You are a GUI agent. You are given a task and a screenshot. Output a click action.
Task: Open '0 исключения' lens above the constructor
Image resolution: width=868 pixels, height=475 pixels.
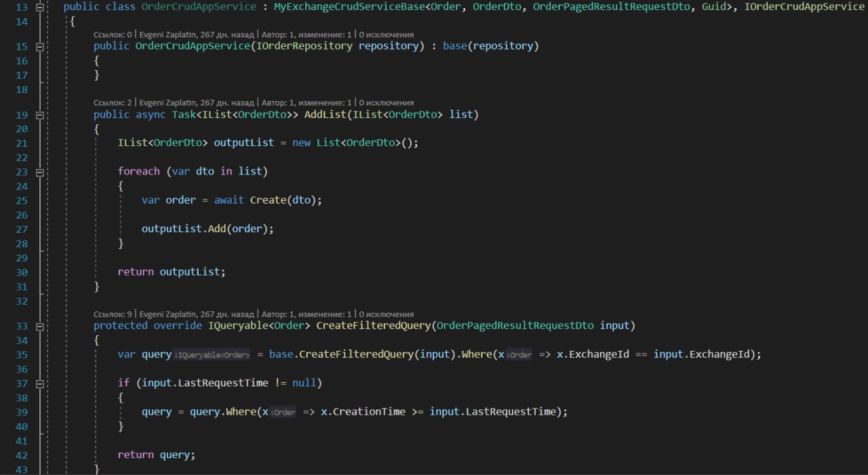pos(386,34)
